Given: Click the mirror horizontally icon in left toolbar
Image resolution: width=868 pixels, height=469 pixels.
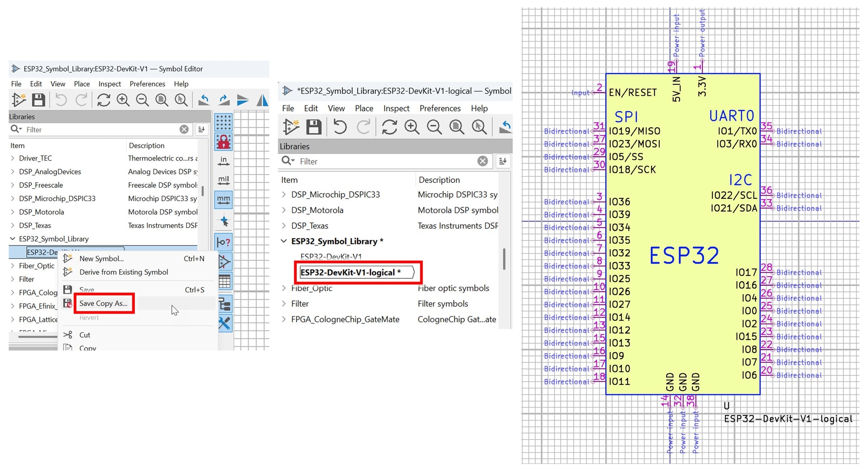Looking at the screenshot, I should click(262, 100).
